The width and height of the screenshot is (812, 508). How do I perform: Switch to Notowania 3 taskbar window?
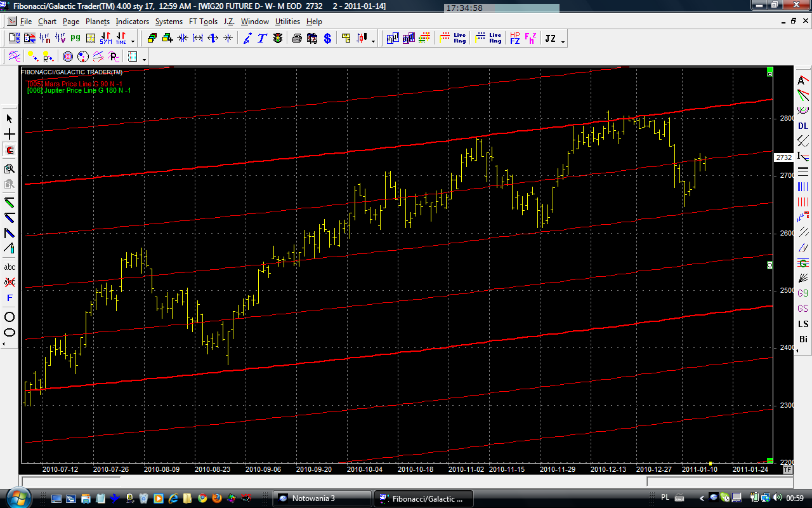(322, 498)
